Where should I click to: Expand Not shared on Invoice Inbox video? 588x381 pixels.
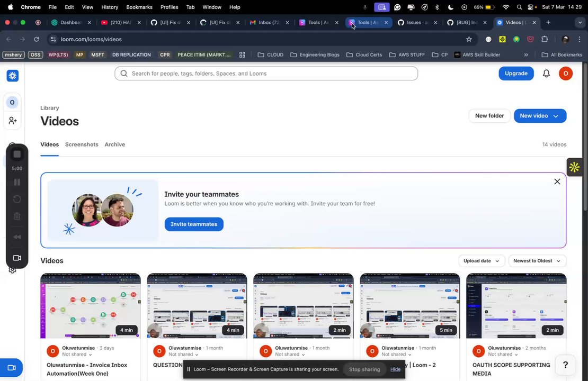(77, 355)
